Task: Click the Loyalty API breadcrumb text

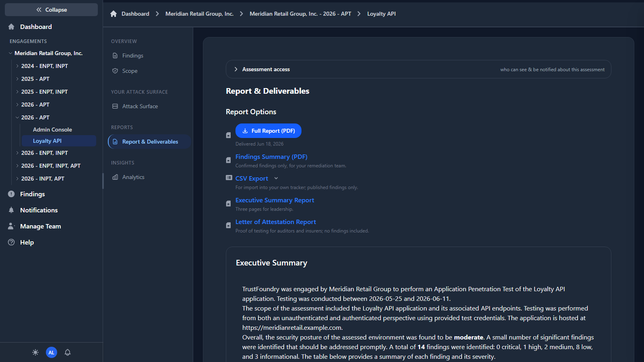Action: click(381, 14)
